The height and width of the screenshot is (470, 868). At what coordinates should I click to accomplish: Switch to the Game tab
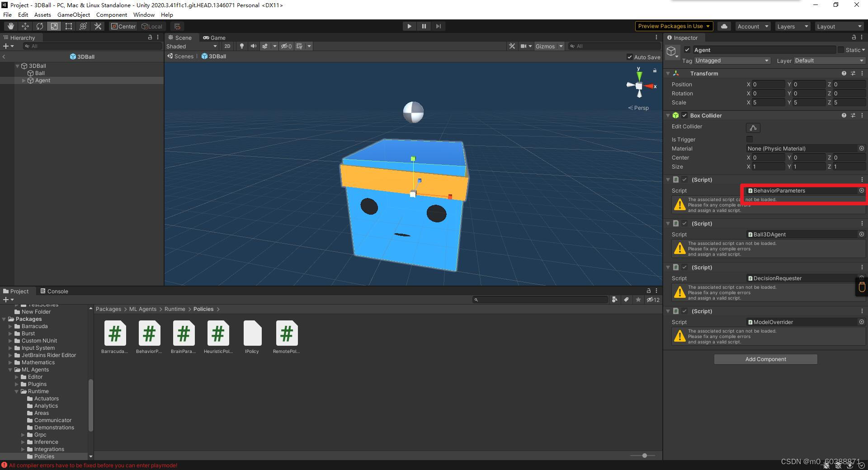214,38
